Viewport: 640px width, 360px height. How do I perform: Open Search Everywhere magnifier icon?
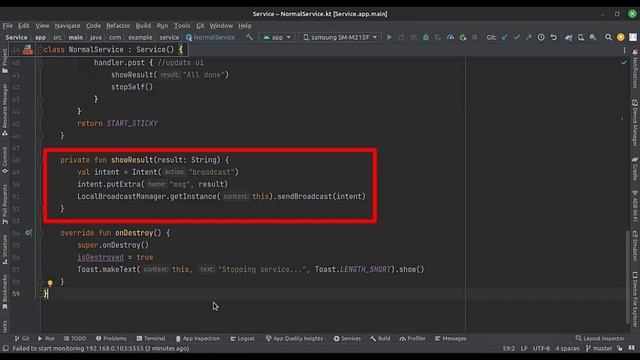[x=609, y=37]
